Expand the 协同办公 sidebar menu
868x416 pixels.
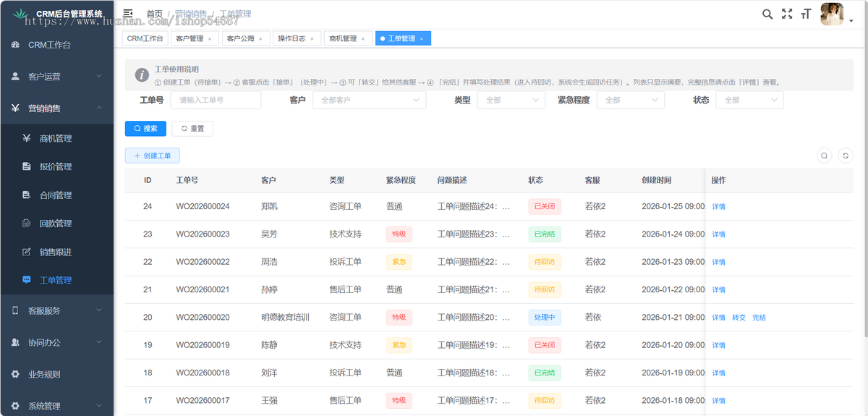click(56, 342)
